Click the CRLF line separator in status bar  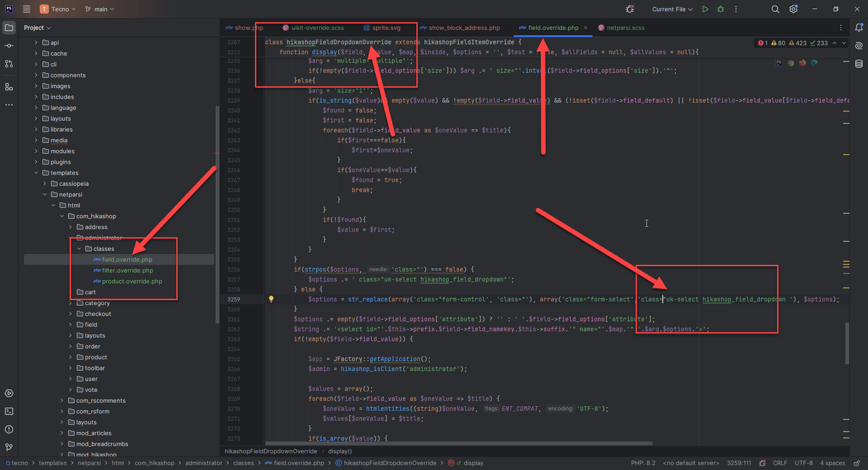coord(780,463)
